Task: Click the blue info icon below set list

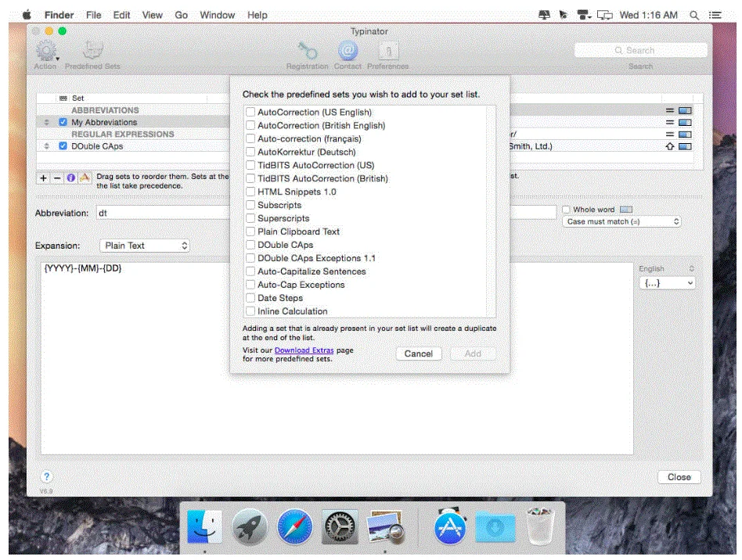Action: (x=71, y=178)
